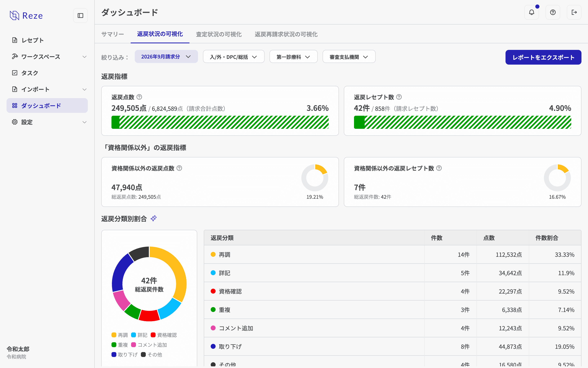The height and width of the screenshot is (368, 588).
Task: Click the 令和太郎 user profile
Action: tap(18, 352)
